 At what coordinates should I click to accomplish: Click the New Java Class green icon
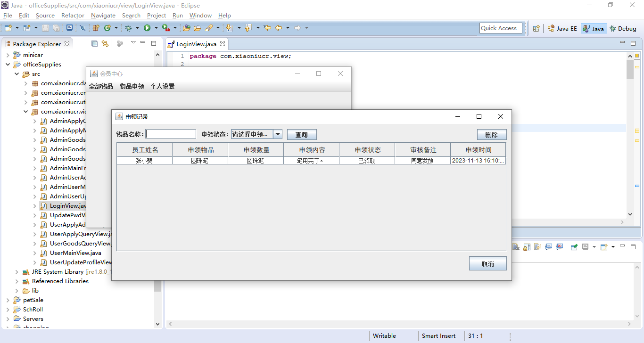click(107, 28)
